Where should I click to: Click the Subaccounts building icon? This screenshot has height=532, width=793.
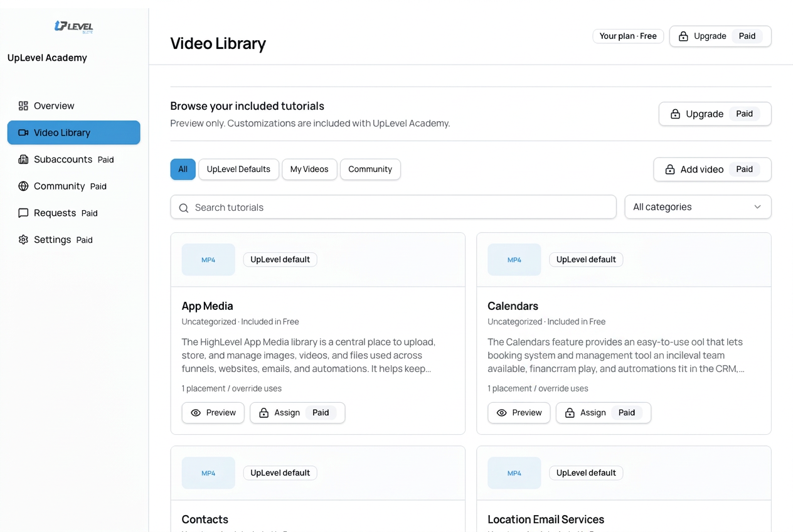pyautogui.click(x=23, y=159)
